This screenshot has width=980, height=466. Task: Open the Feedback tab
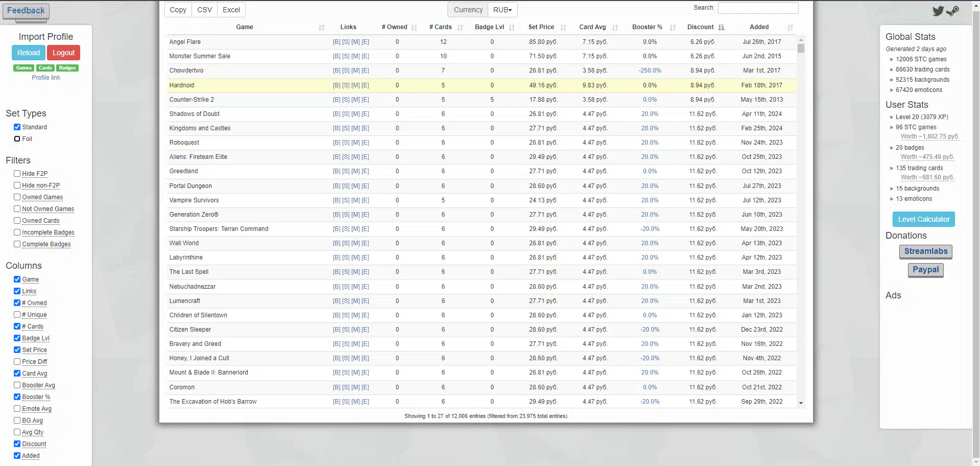[26, 11]
